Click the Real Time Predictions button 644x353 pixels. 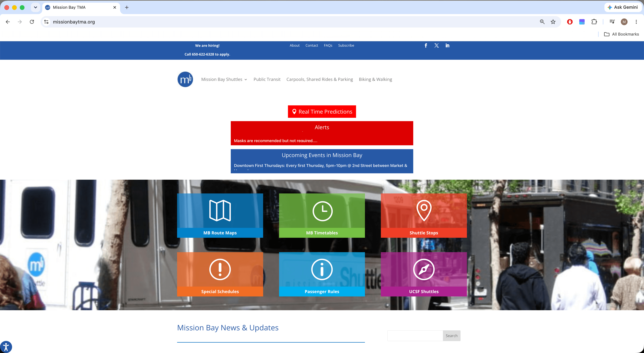point(322,112)
